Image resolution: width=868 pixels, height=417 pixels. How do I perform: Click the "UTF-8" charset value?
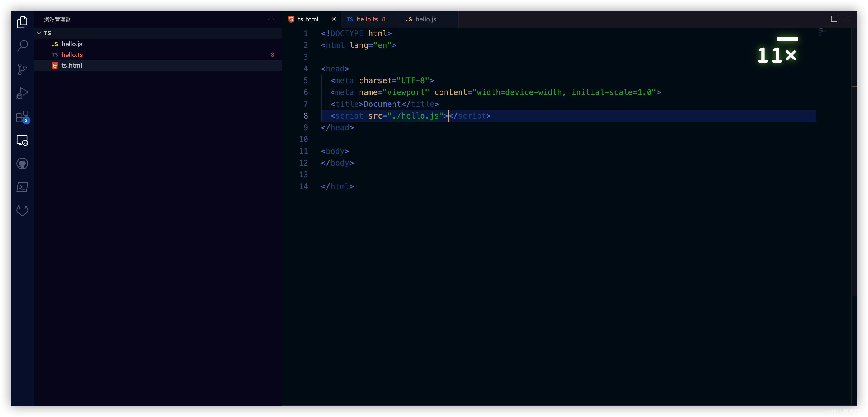pos(413,81)
